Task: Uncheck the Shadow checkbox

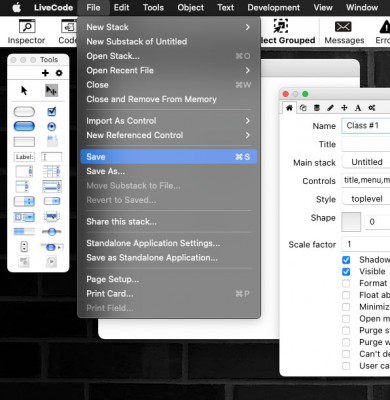Action: pos(346,260)
